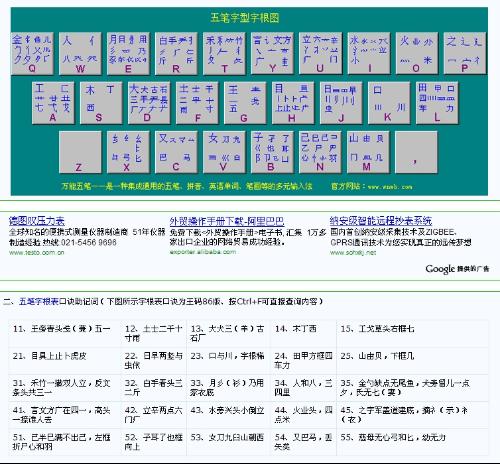
Task: Click the T key with 禾竹 radicals
Action: 224,53
